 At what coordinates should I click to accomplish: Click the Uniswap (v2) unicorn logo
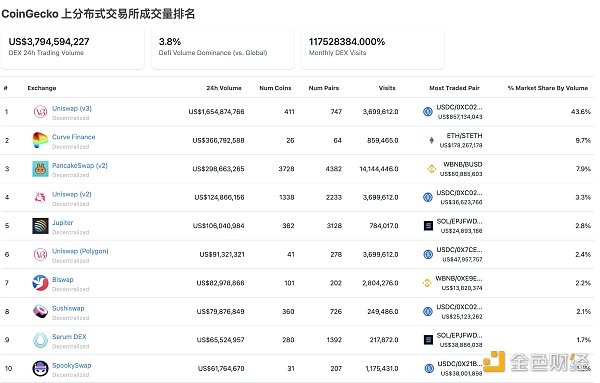click(x=40, y=197)
